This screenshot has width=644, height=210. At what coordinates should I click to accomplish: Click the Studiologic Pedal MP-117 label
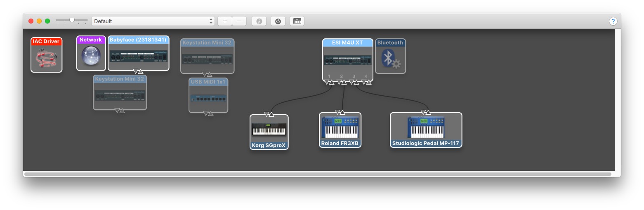(426, 144)
